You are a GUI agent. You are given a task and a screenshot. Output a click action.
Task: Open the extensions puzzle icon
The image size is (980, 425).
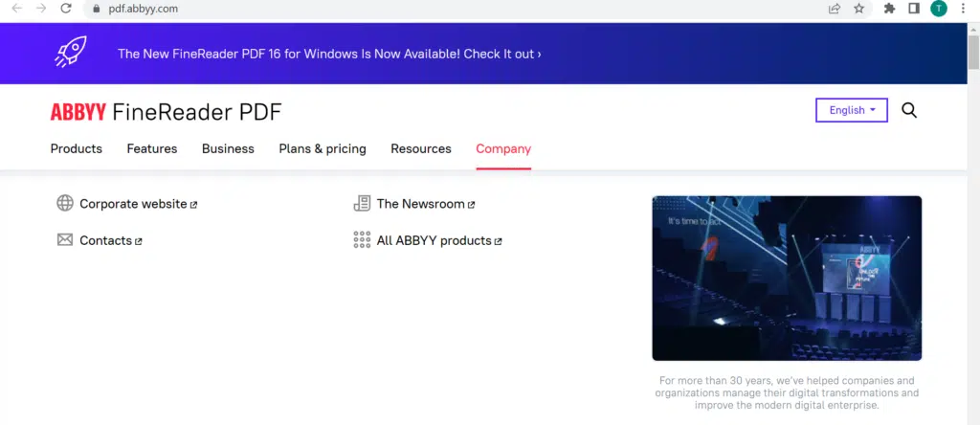889,9
